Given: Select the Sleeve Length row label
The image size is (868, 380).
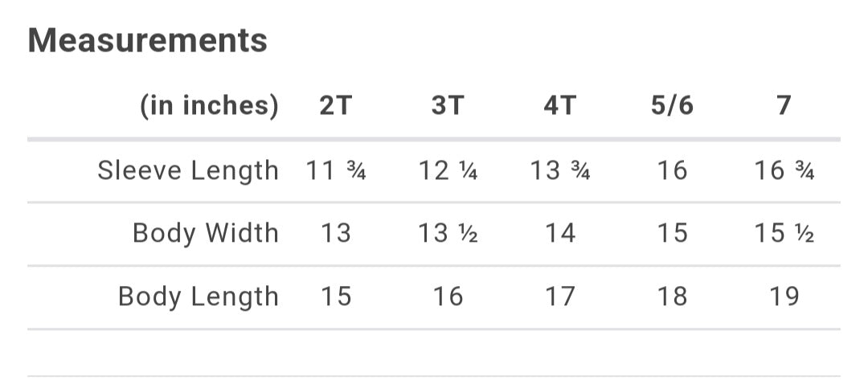Looking at the screenshot, I should coord(188,170).
